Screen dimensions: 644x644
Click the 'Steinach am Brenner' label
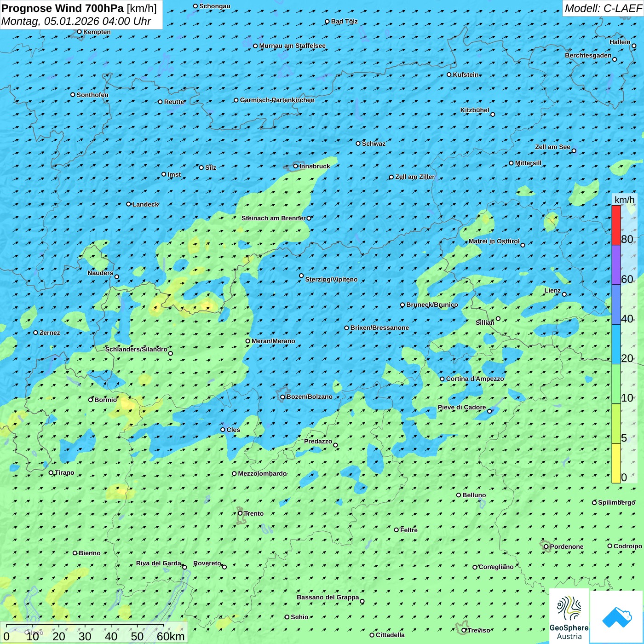(x=273, y=218)
